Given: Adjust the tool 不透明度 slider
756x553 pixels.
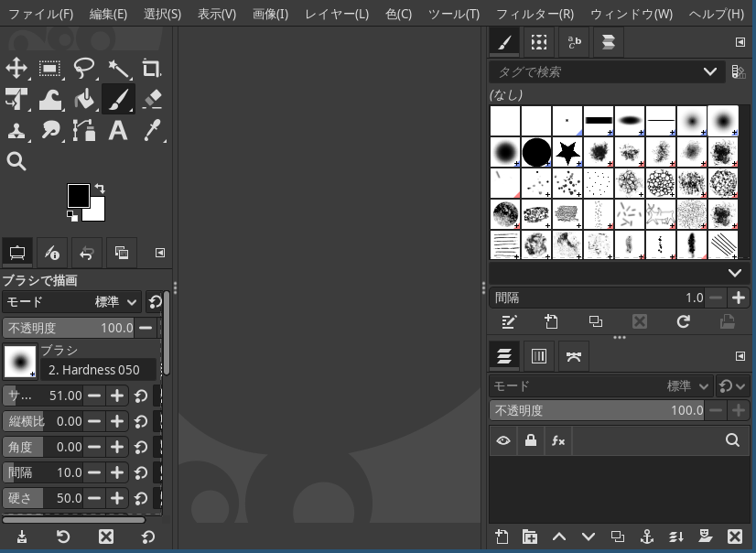Looking at the screenshot, I should pos(68,328).
